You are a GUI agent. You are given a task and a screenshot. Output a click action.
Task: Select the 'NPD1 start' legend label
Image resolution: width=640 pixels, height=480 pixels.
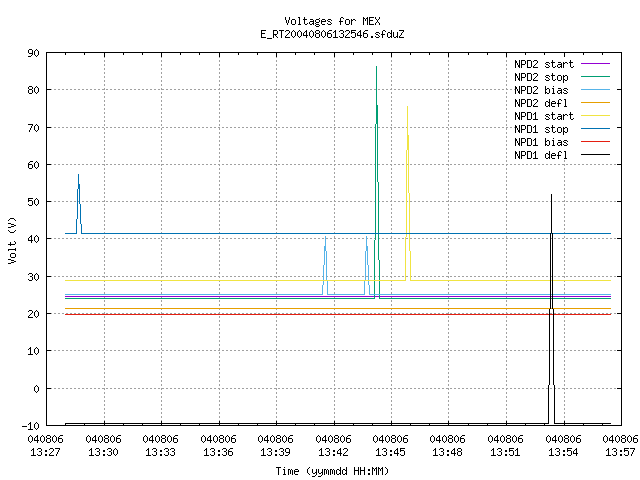544,116
